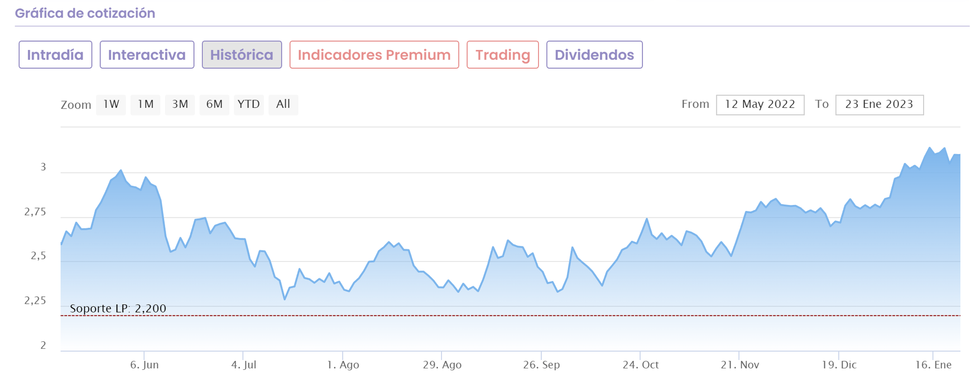Show the Dividendos tab

pos(594,54)
